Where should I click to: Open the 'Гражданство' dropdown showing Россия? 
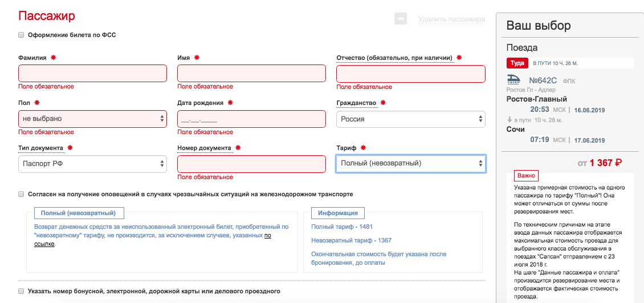[x=411, y=119]
